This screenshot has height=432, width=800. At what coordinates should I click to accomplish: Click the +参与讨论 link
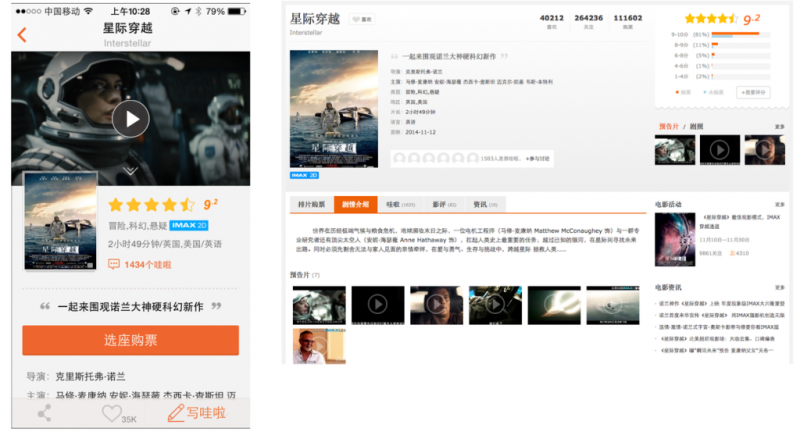[x=537, y=159]
